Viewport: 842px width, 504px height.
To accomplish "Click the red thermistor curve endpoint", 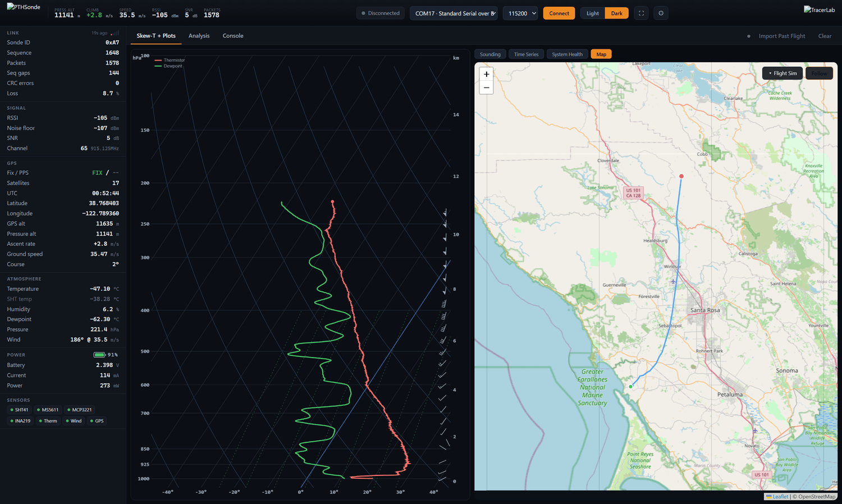I will 332,201.
